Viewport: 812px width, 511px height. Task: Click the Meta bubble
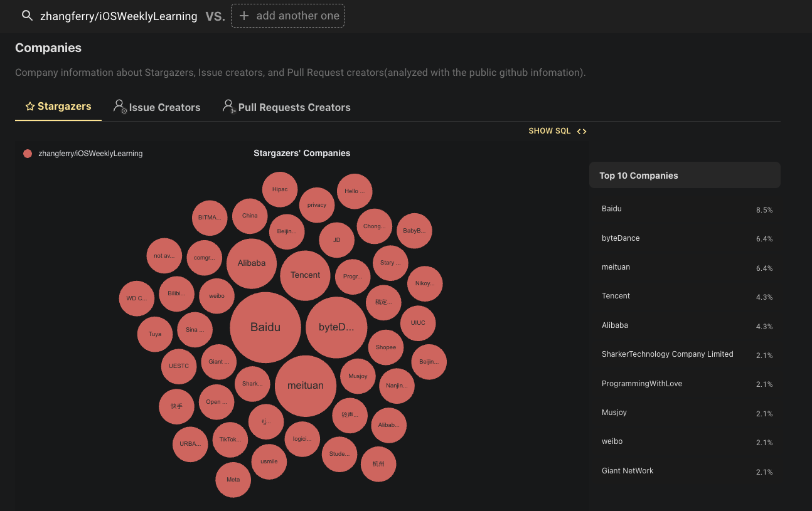(233, 480)
